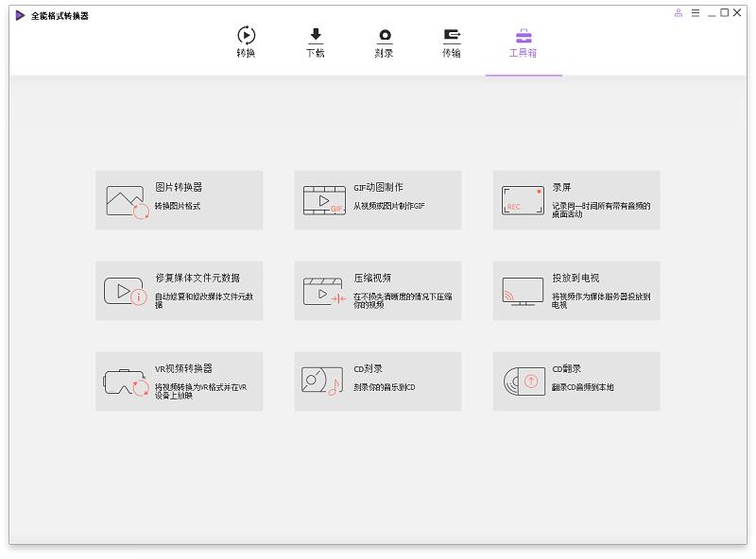
Task: Switch to the 刻录 tab label
Action: (x=385, y=53)
